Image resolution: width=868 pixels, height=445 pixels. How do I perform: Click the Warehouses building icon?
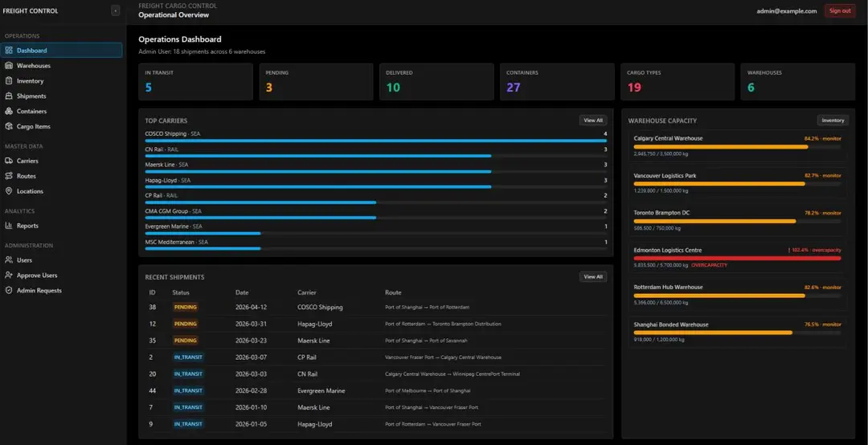pos(9,65)
